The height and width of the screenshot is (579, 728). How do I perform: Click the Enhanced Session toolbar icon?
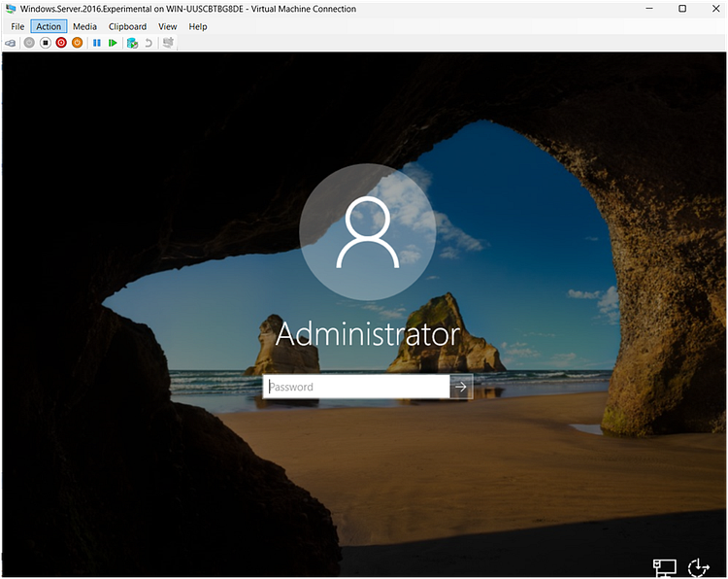(x=168, y=43)
